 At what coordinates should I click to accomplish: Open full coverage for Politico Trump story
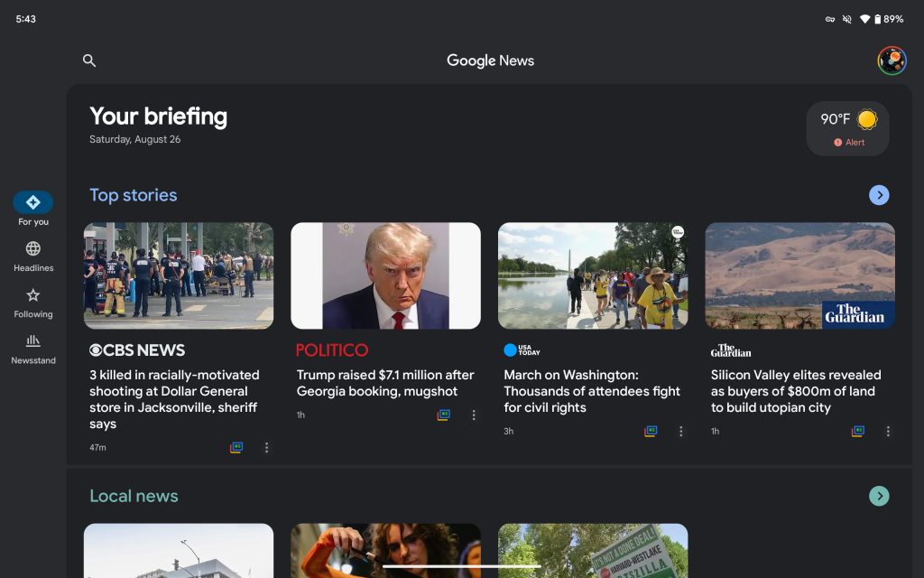coord(444,415)
